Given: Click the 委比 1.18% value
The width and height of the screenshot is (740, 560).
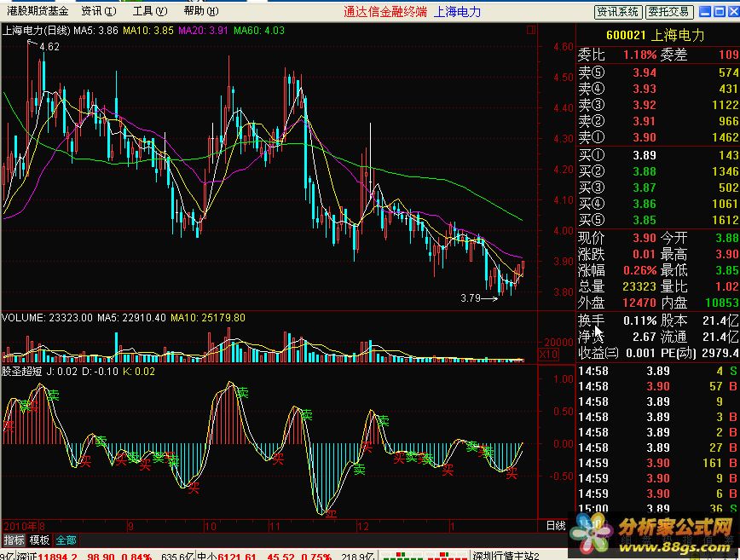Looking at the screenshot, I should pyautogui.click(x=639, y=55).
